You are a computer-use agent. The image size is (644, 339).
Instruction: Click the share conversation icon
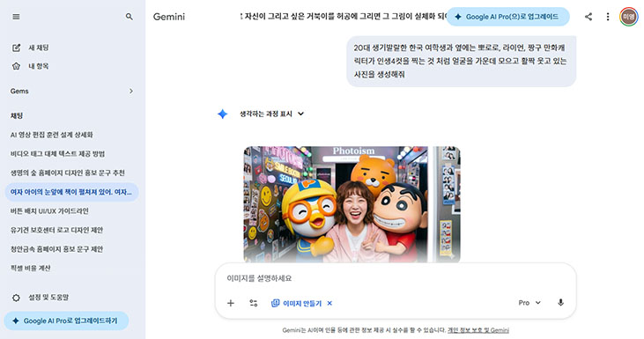[x=588, y=17]
